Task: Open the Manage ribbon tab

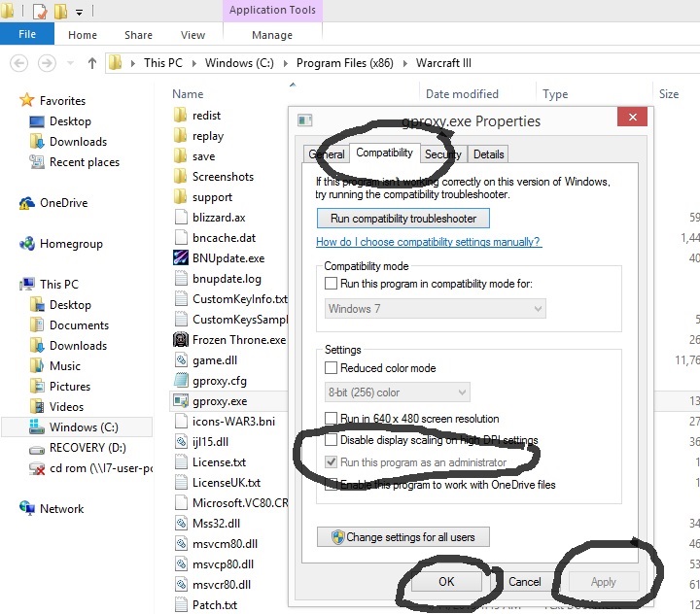Action: (x=272, y=35)
